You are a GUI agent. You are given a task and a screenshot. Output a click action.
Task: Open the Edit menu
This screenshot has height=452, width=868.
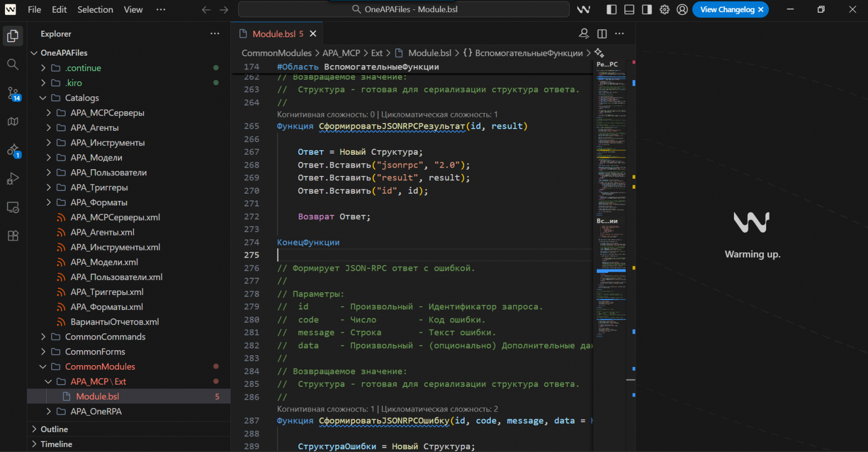point(58,9)
